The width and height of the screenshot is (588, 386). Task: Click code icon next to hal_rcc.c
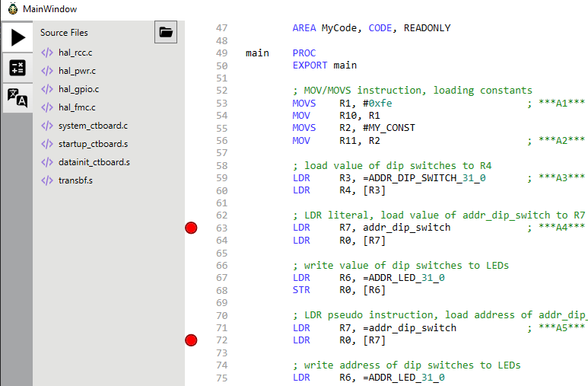pos(47,53)
